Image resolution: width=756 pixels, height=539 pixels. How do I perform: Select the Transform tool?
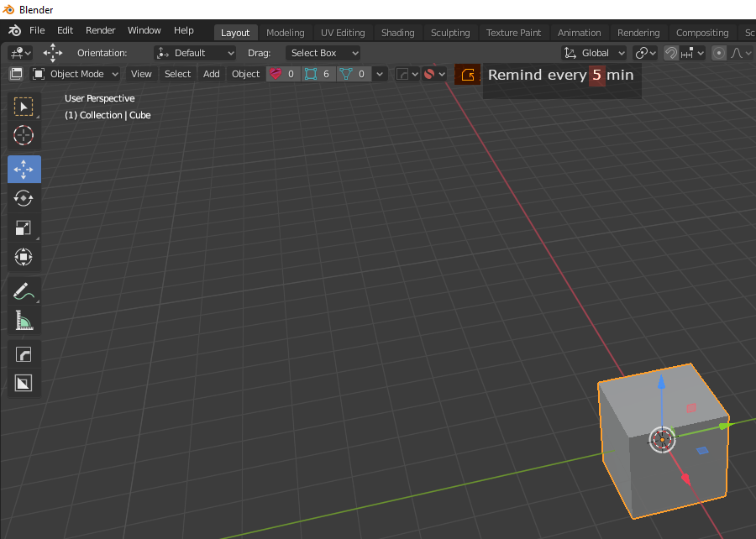24,257
